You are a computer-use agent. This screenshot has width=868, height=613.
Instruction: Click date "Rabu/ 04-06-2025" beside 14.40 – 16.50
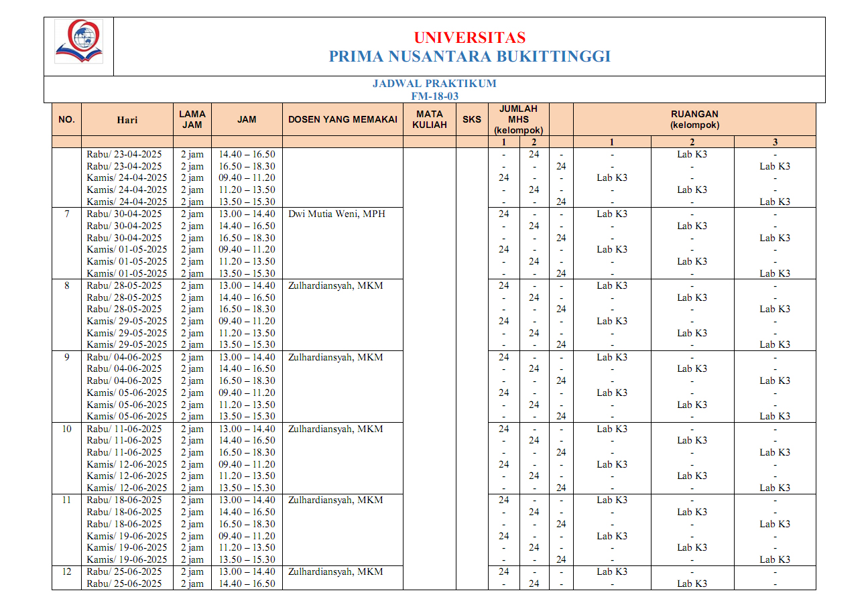pyautogui.click(x=124, y=368)
